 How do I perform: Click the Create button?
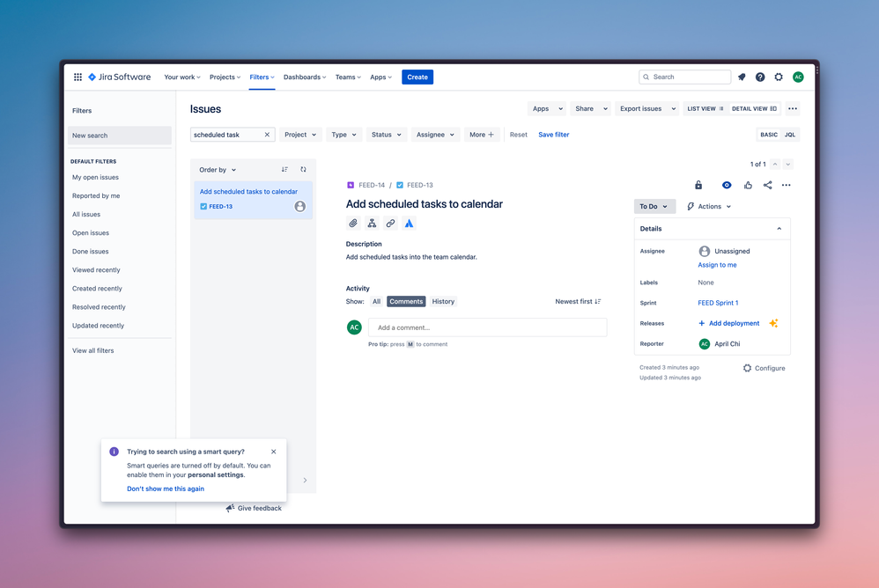417,77
